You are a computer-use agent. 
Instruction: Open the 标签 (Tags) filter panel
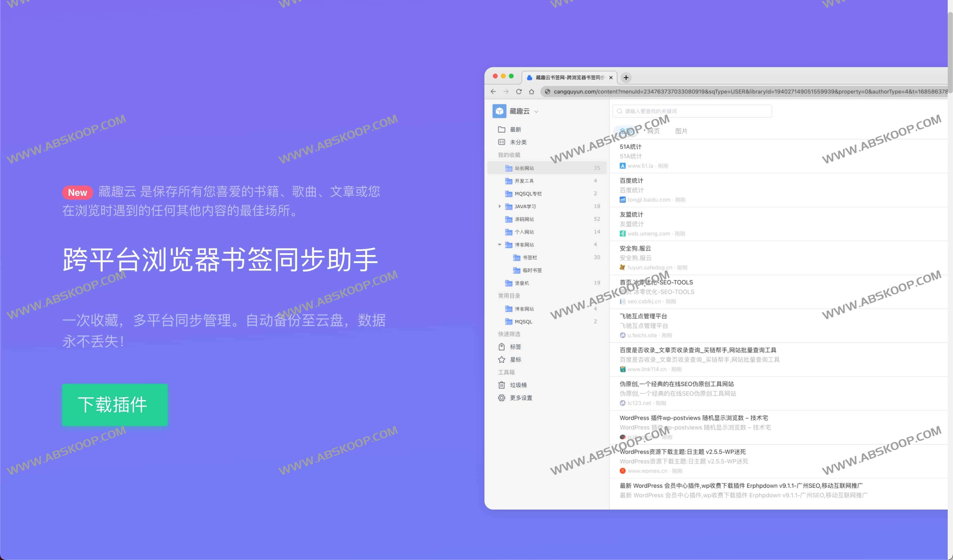tap(515, 346)
